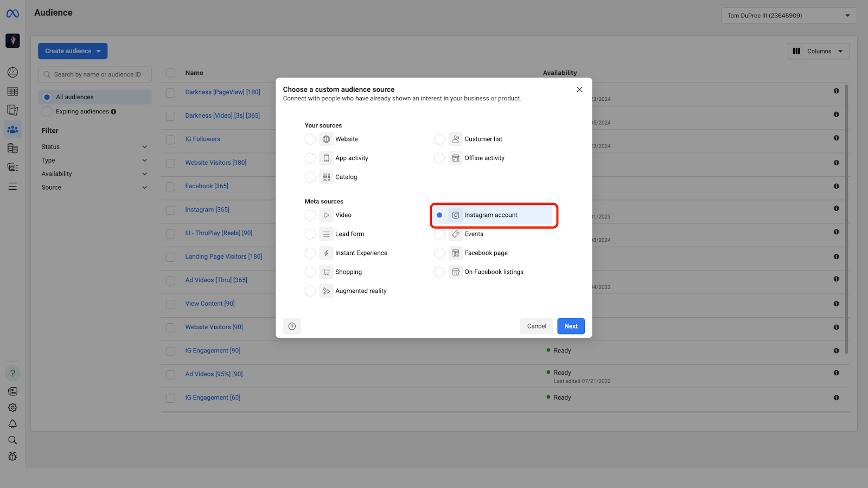Image resolution: width=868 pixels, height=488 pixels.
Task: Click the Video play icon
Action: click(326, 215)
